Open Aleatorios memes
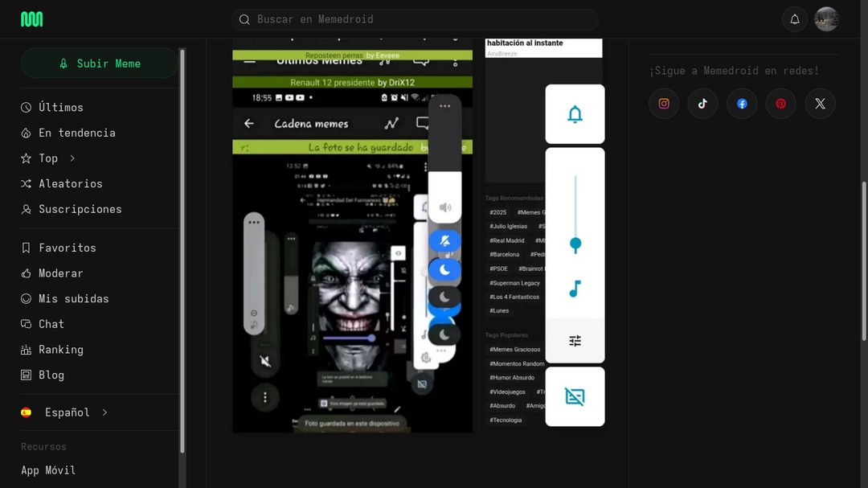 tap(70, 184)
